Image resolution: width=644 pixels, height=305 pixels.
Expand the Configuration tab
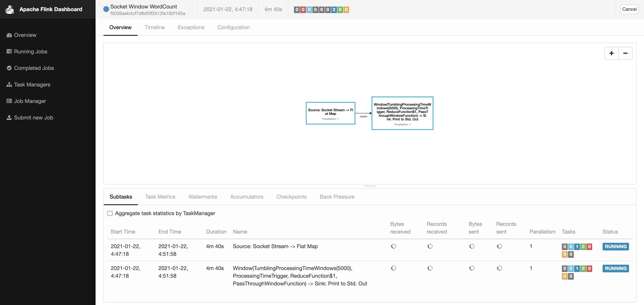(x=233, y=27)
